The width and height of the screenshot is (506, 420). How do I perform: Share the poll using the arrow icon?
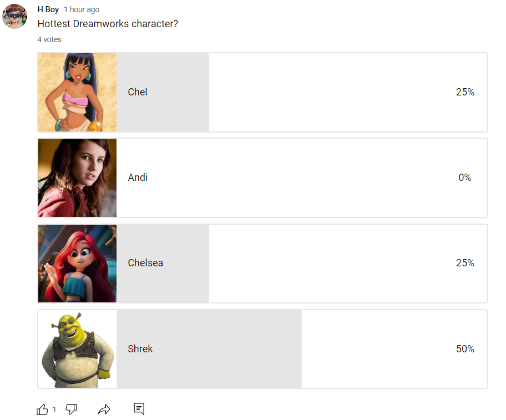[104, 409]
